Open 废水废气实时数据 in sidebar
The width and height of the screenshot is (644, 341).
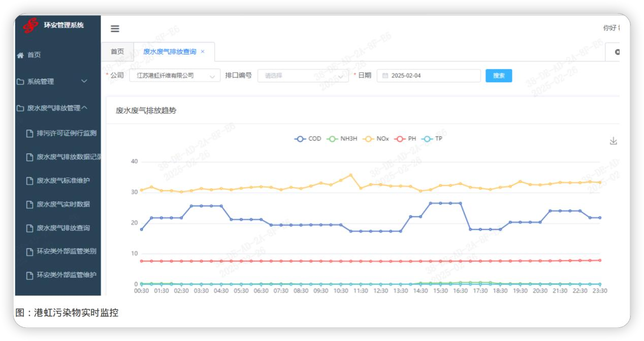(63, 204)
